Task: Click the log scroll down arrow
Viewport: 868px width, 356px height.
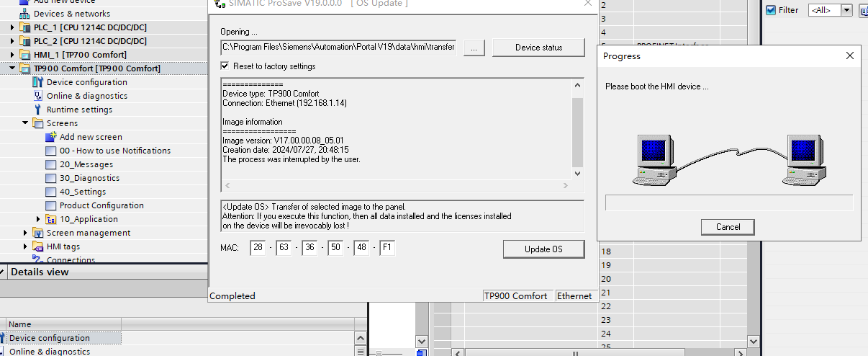Action: pos(578,174)
